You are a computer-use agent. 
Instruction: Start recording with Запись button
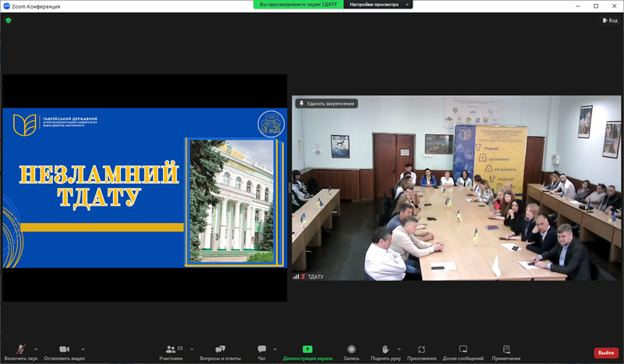click(x=352, y=353)
